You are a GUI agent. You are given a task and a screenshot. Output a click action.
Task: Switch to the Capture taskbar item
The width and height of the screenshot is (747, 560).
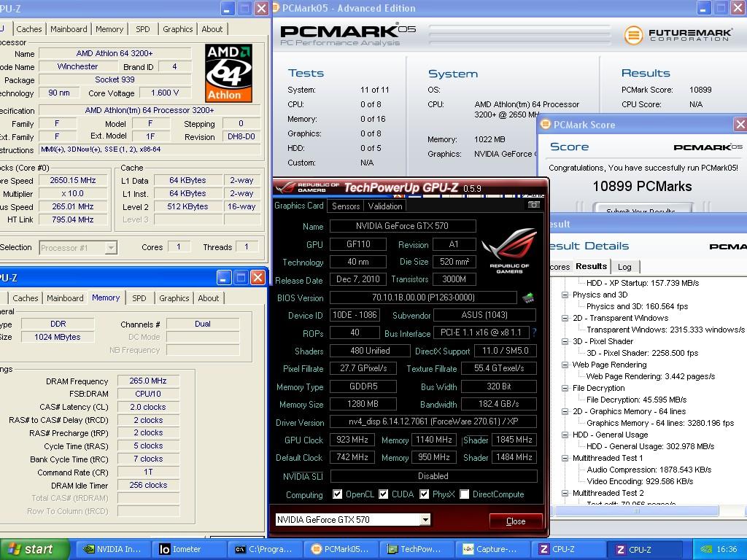coord(492,549)
